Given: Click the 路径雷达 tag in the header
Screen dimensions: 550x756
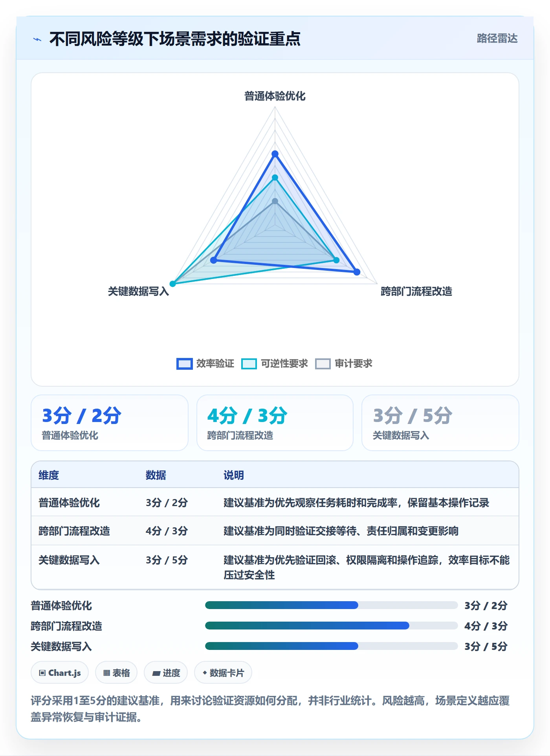Looking at the screenshot, I should pyautogui.click(x=497, y=38).
